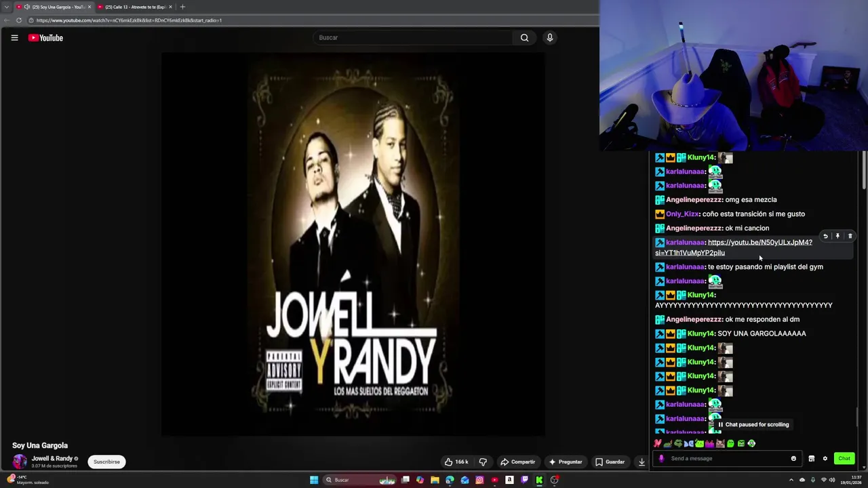Image resolution: width=868 pixels, height=488 pixels.
Task: Open the Jowell & Randy channel avatar
Action: (20, 462)
